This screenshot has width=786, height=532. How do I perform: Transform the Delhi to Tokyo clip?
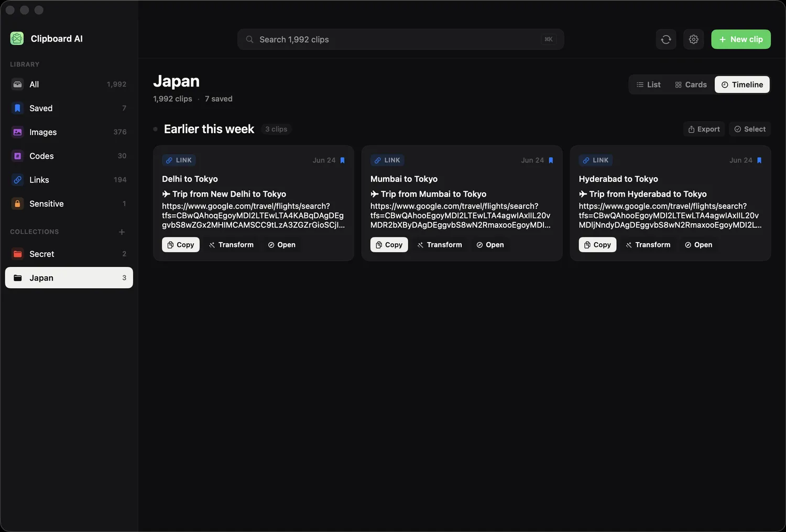231,245
